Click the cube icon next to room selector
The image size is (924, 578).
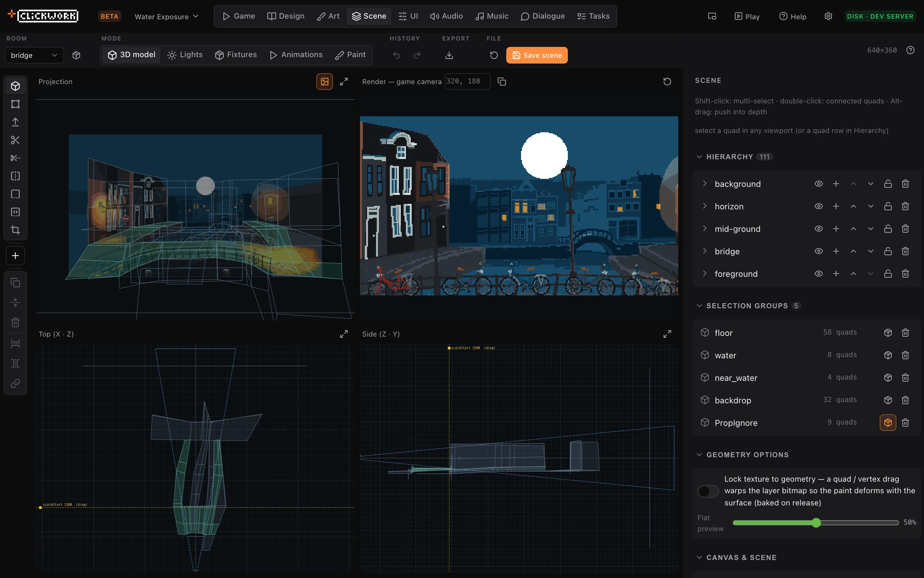tap(76, 55)
